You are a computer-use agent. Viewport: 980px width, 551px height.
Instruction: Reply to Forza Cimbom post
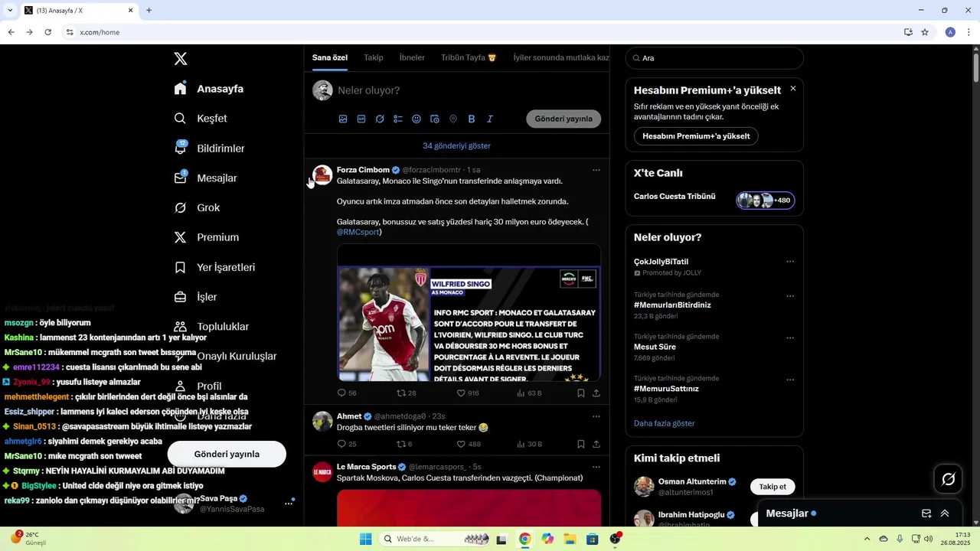coord(347,393)
